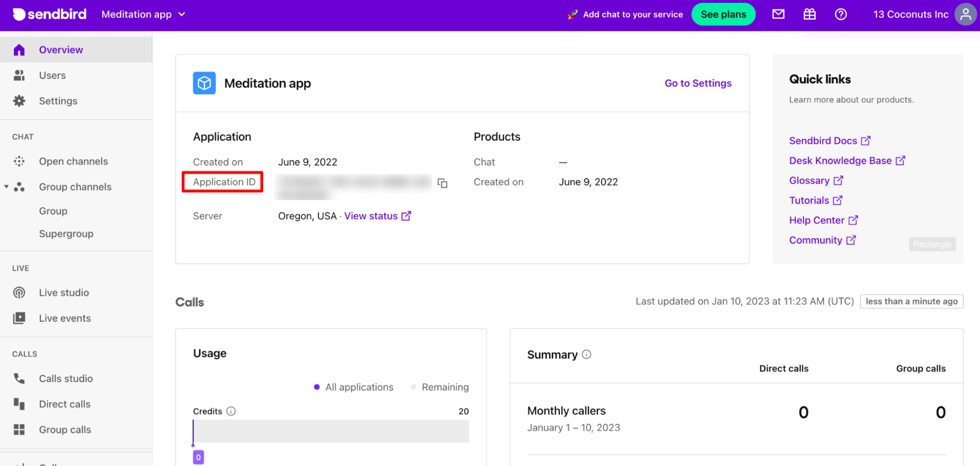980x466 pixels.
Task: Click the rocket icon in top bar
Action: click(572, 14)
